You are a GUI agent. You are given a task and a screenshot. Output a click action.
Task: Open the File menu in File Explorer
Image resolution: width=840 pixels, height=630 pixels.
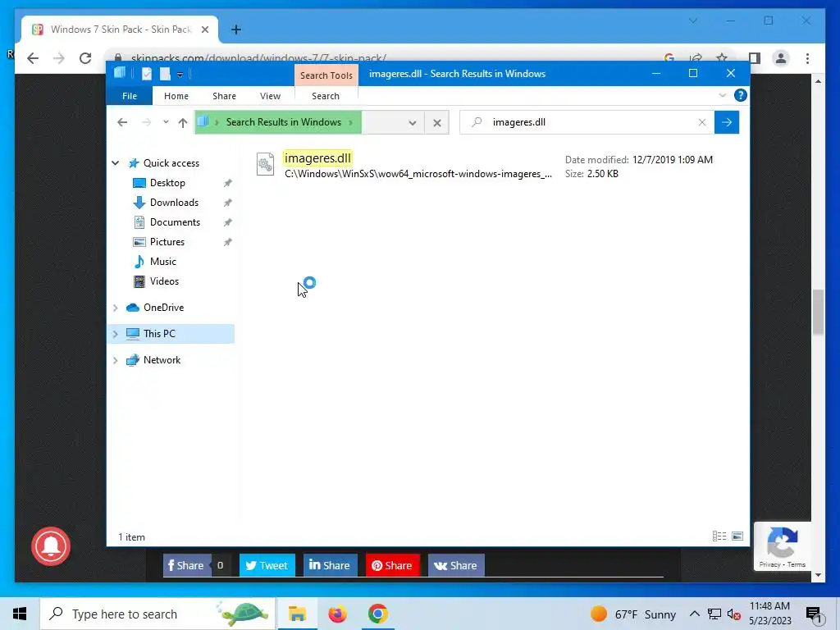pos(130,96)
